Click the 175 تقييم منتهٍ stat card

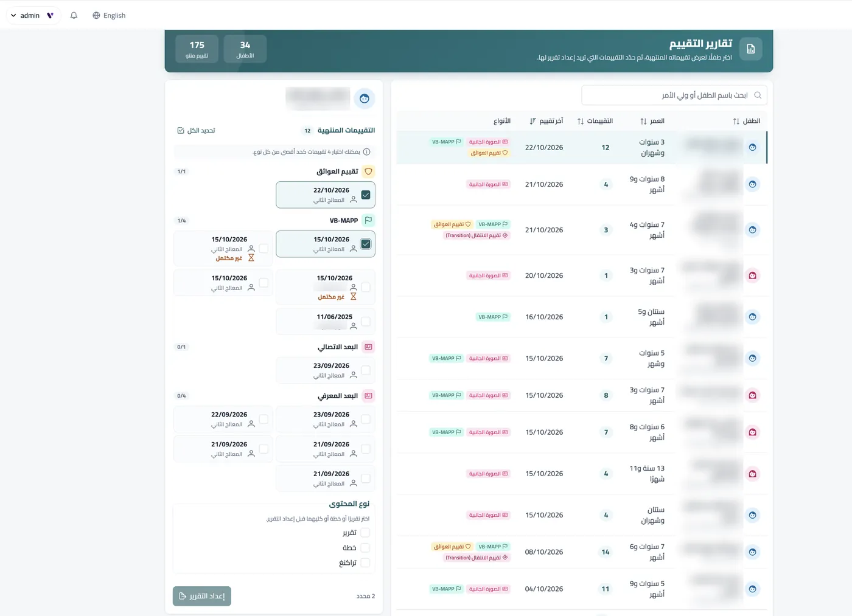tap(197, 49)
